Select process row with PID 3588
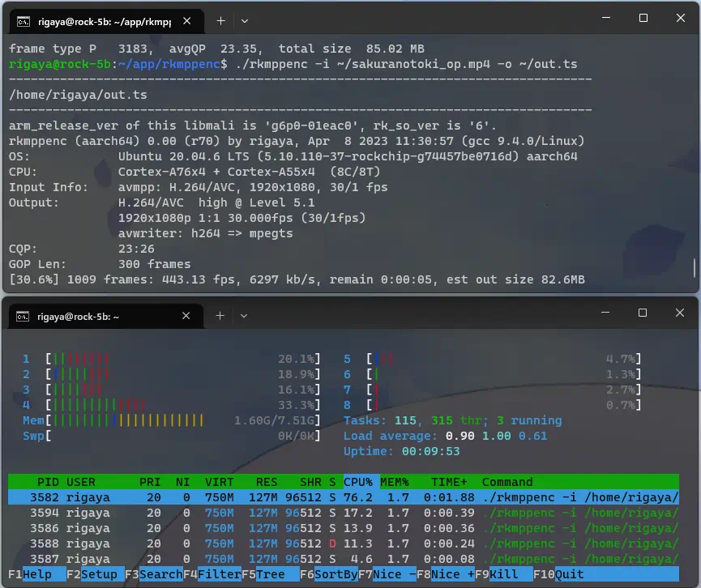The image size is (701, 588). pyautogui.click(x=344, y=543)
